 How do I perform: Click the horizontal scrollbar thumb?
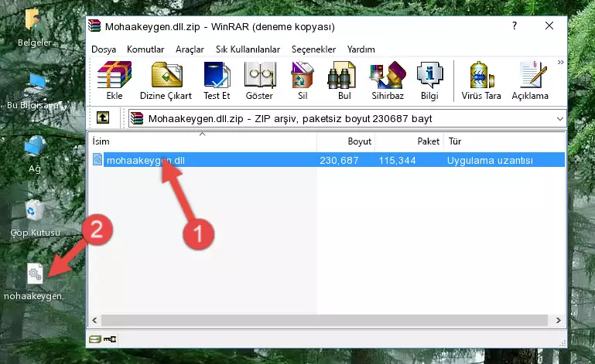324,320
